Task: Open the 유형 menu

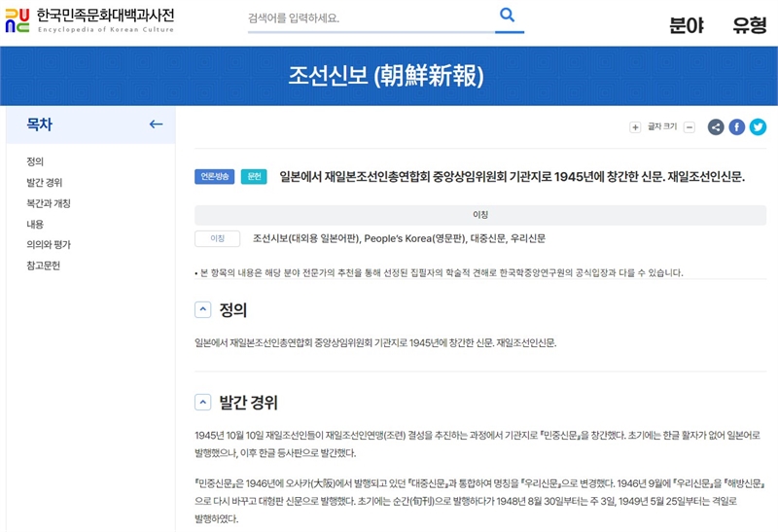Action: click(x=750, y=26)
